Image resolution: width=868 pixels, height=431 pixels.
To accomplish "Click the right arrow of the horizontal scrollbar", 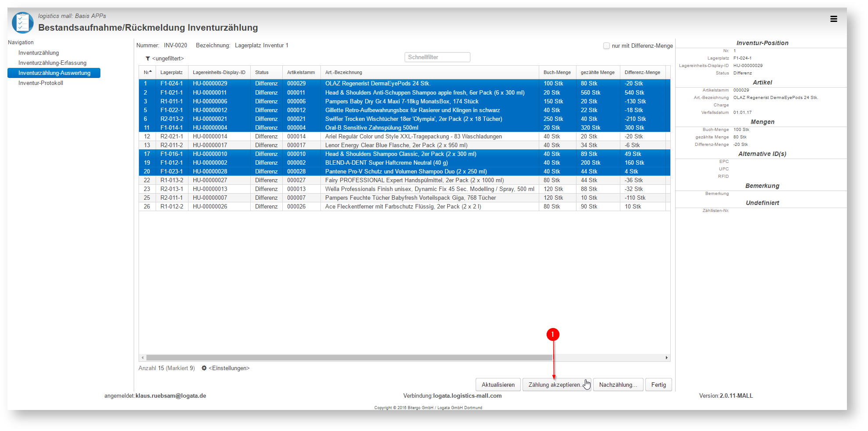I will point(667,358).
